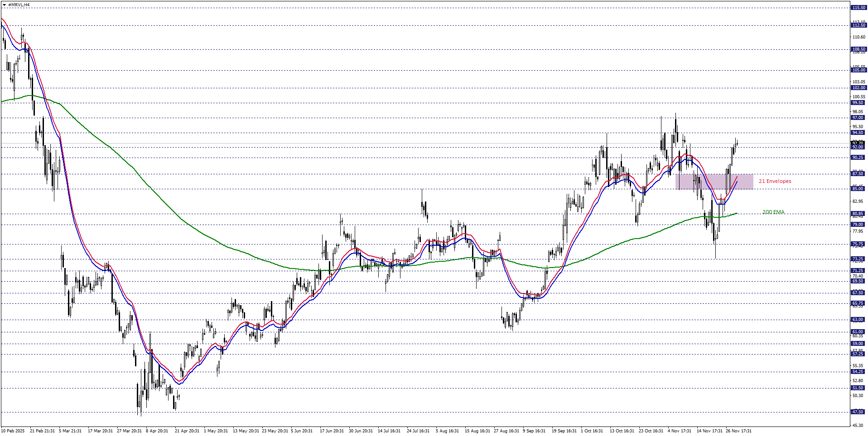Select the '200 EMA' text label
Image resolution: width=868 pixels, height=436 pixels.
773,212
